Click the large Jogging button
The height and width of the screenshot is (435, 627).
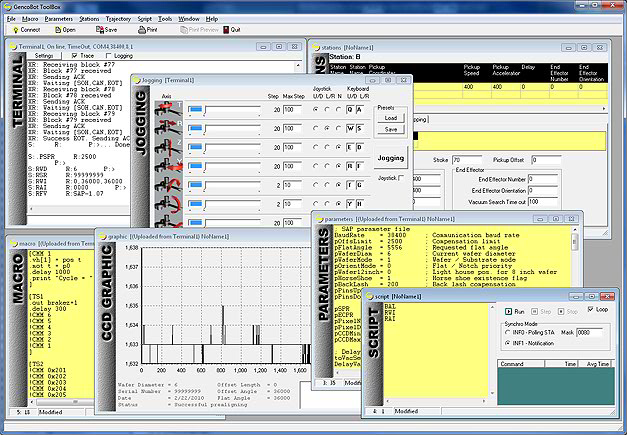click(391, 158)
